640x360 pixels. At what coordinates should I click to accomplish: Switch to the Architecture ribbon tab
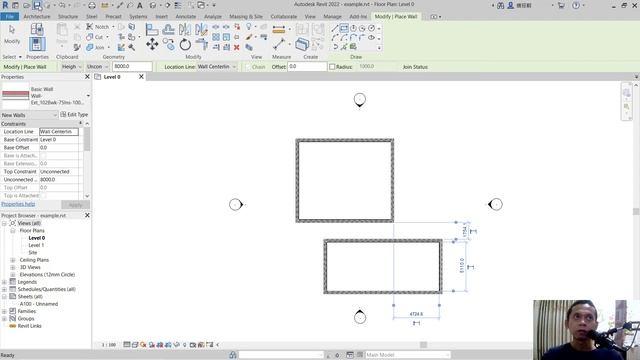(x=37, y=17)
